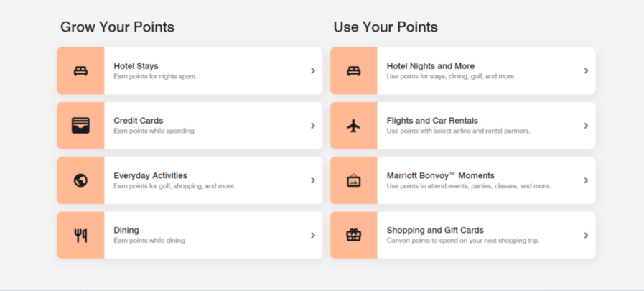Click the fork and knife Dining icon
The width and height of the screenshot is (644, 291).
[80, 235]
